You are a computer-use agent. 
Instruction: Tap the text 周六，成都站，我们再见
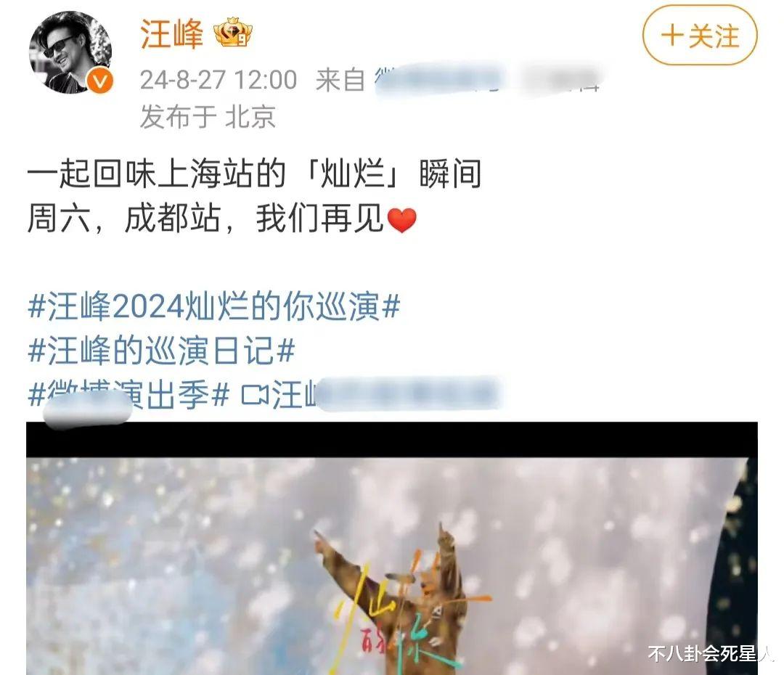pyautogui.click(x=205, y=219)
